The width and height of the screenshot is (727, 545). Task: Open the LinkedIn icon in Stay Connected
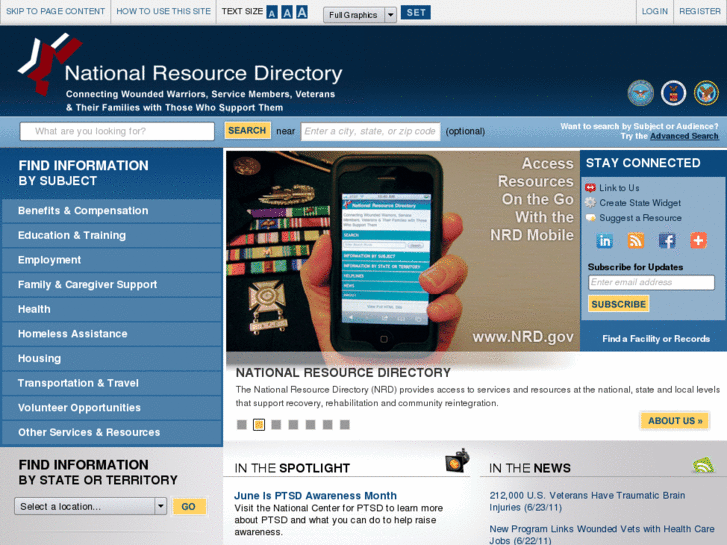[605, 241]
